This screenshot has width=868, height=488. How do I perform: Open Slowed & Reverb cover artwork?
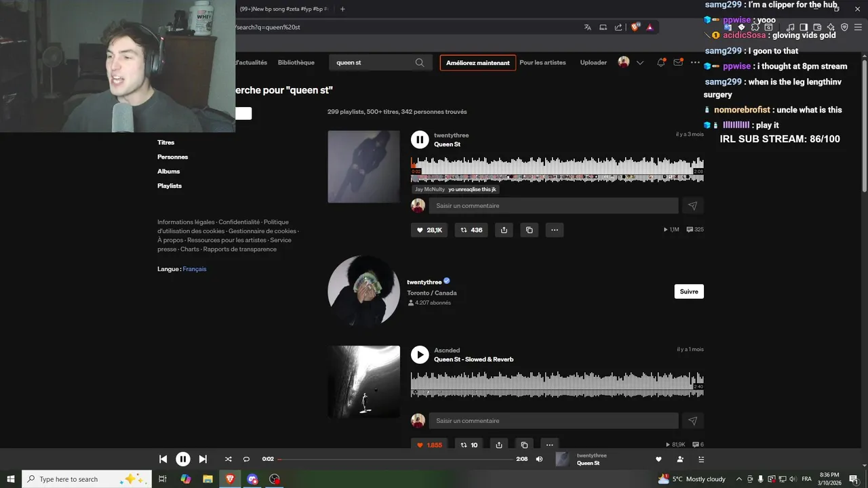pyautogui.click(x=363, y=382)
